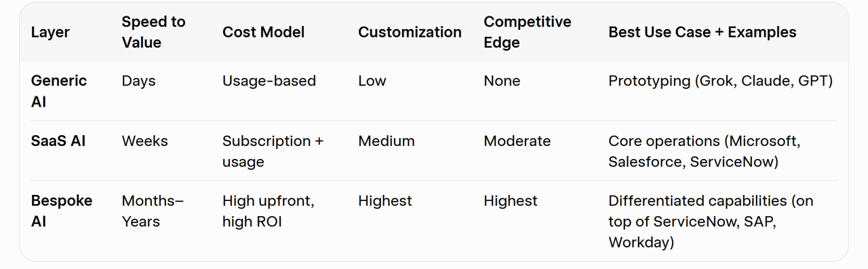Select Best Use Case + Examples header
Screen dimensions: 868x269
(x=702, y=32)
